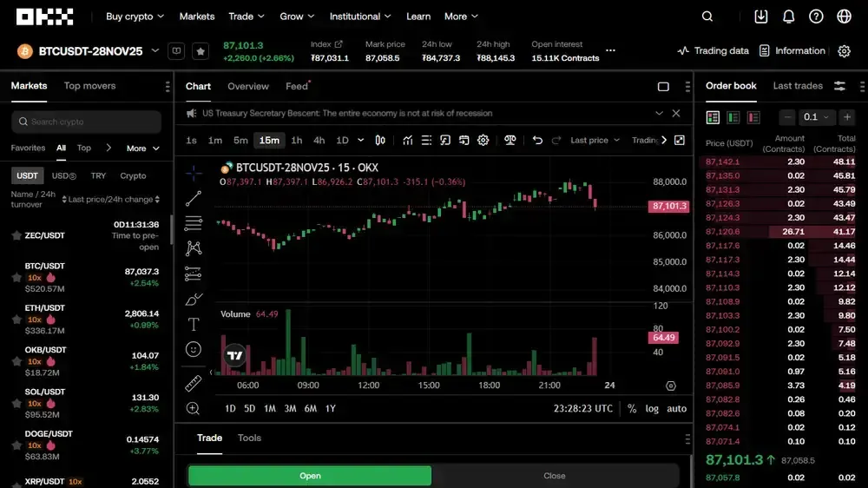The height and width of the screenshot is (488, 868).
Task: Open the notifications bell
Action: point(789,16)
